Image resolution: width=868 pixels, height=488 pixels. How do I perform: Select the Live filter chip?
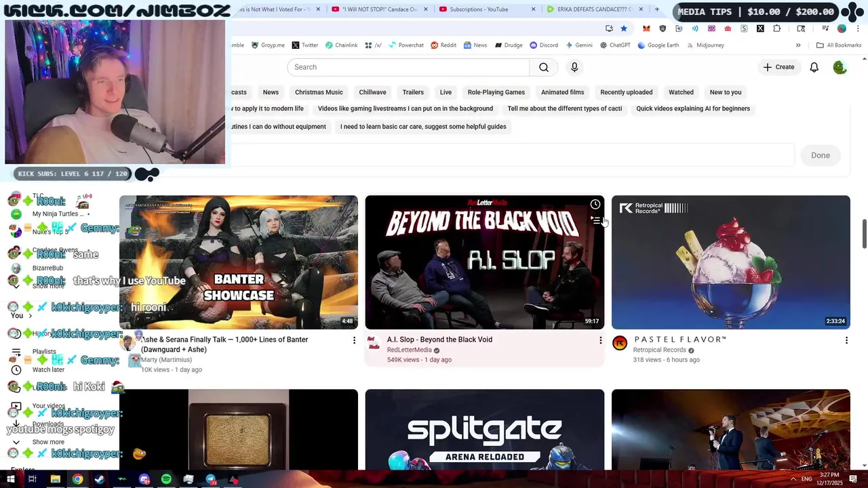coord(446,92)
